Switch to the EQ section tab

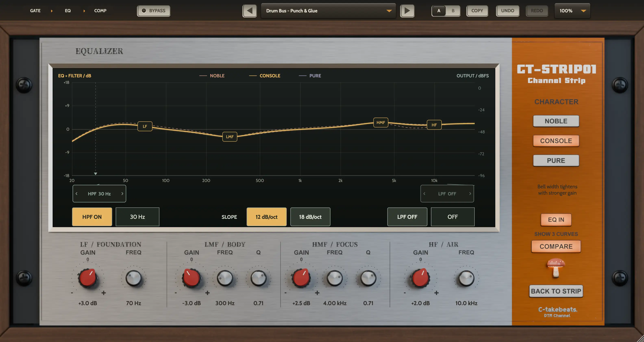[x=68, y=11]
